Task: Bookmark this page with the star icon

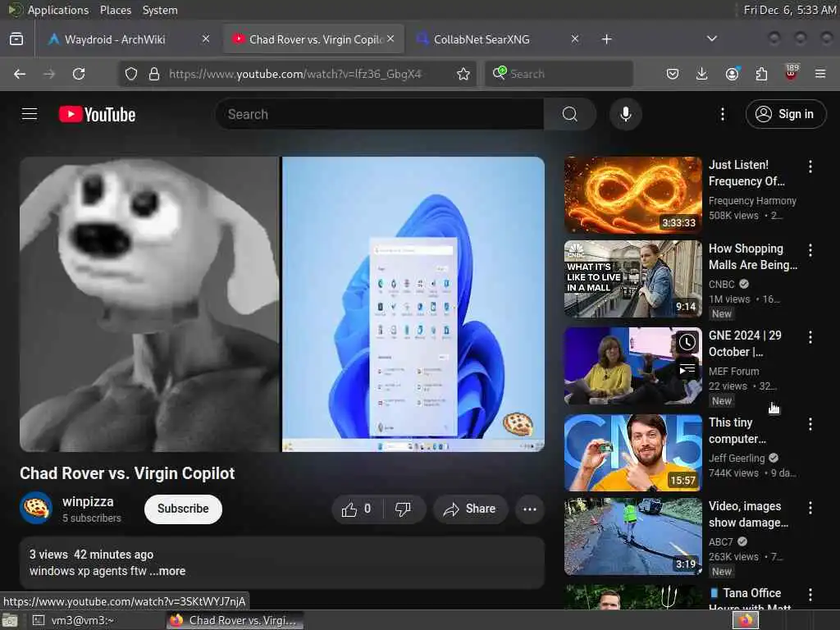Action: (x=463, y=74)
